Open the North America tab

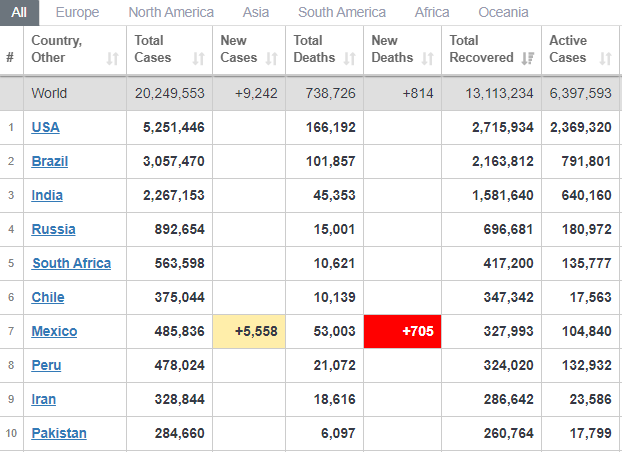[171, 12]
